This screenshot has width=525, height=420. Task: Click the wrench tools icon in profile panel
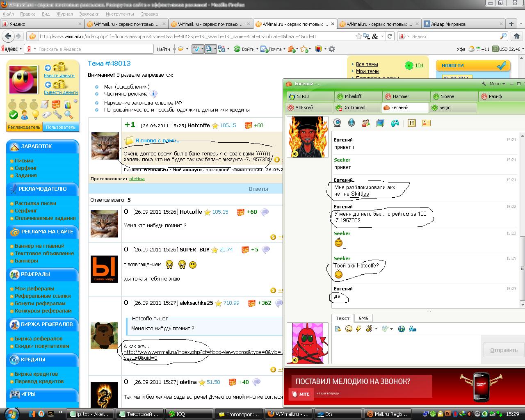pyautogui.click(x=57, y=115)
